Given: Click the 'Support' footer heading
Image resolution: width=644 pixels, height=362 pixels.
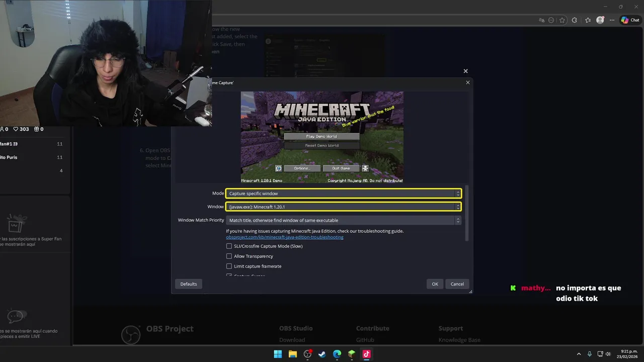Looking at the screenshot, I should pyautogui.click(x=451, y=328).
